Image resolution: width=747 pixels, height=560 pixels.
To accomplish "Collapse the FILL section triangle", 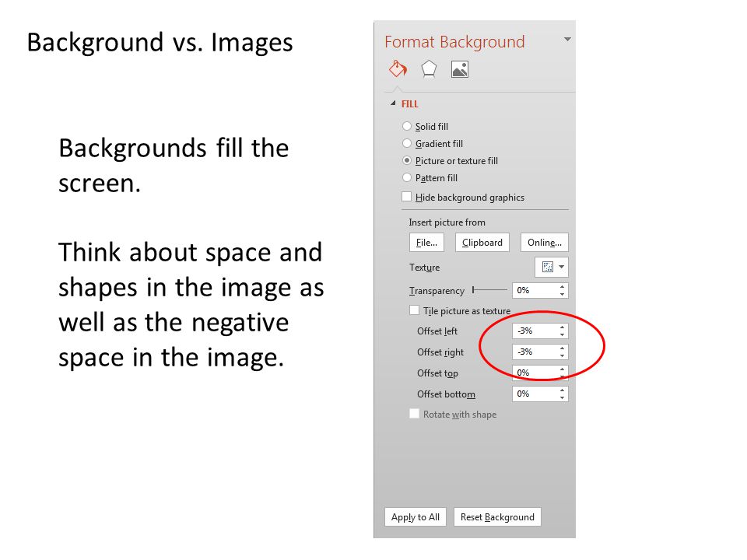I will (393, 103).
